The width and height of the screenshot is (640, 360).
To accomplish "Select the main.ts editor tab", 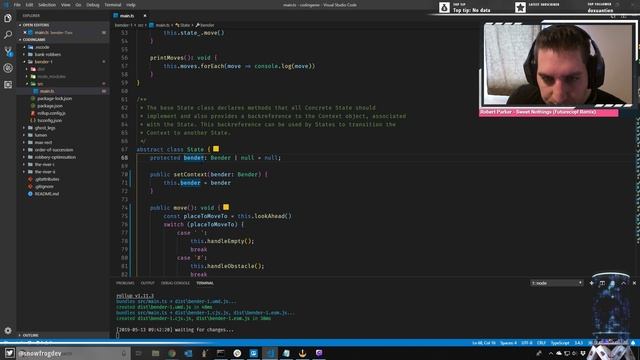I will [x=127, y=16].
